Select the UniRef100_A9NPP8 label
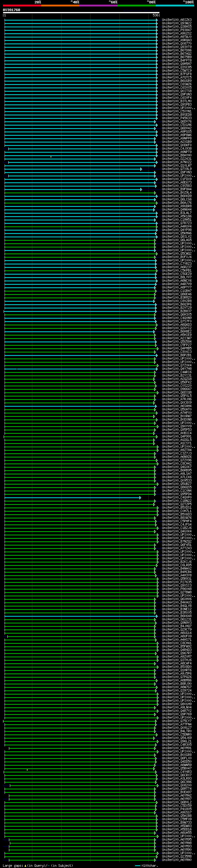This screenshot has height=868, width=197. pos(177,139)
